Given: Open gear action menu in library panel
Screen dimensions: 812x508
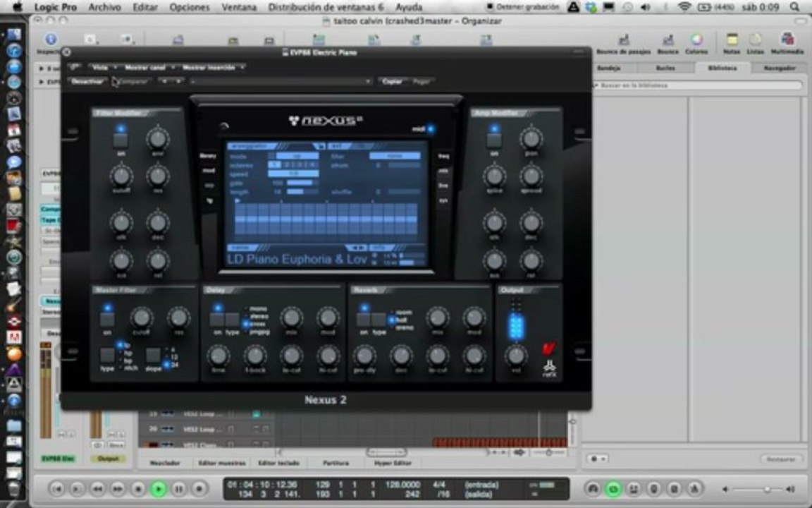Looking at the screenshot, I should click(x=597, y=459).
